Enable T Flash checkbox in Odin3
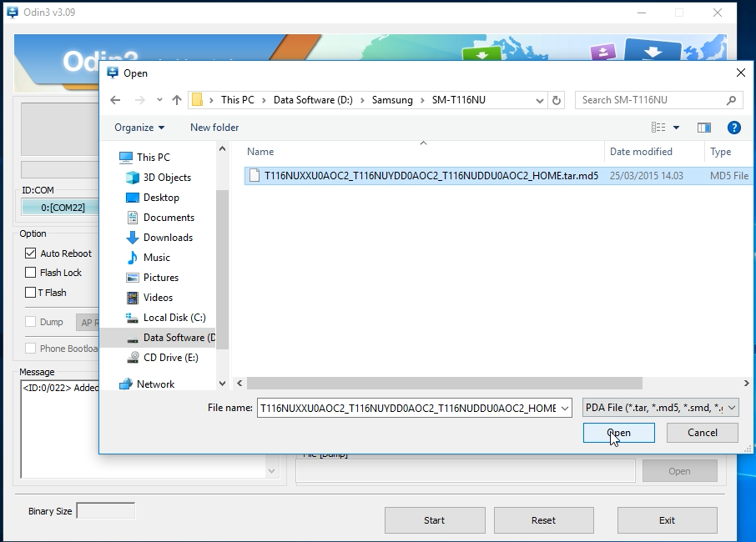The height and width of the screenshot is (542, 756). tap(30, 293)
